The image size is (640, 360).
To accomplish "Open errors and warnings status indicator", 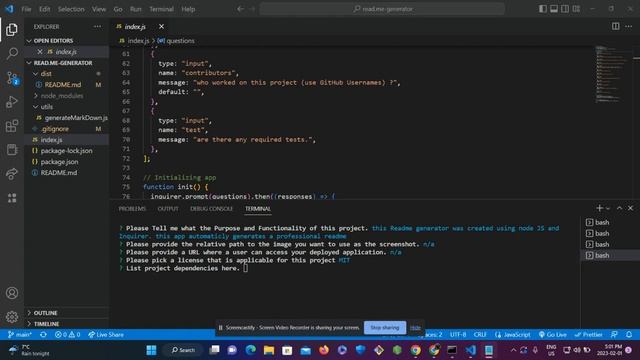I will [67, 335].
